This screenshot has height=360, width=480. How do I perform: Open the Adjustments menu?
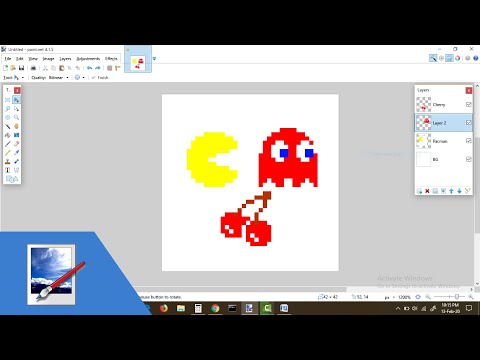(88, 59)
